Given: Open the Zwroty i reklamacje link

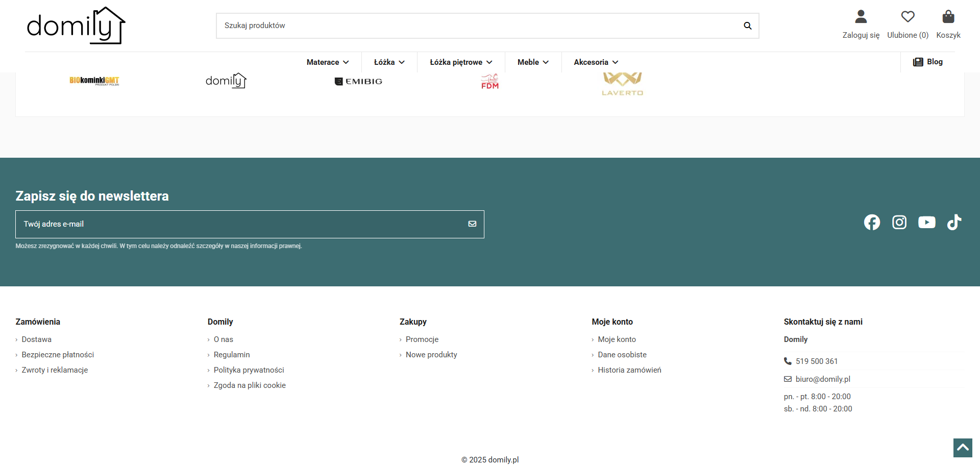Looking at the screenshot, I should coord(55,370).
